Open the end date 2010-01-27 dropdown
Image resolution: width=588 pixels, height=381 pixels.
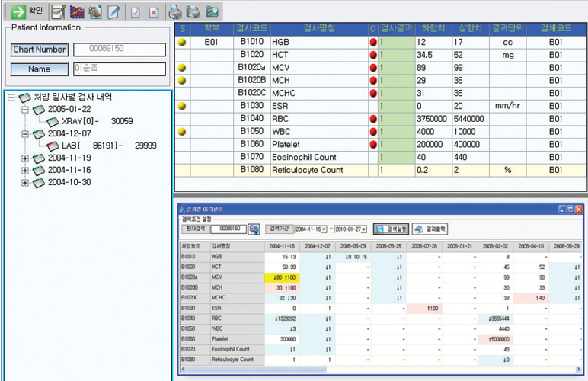coord(364,229)
